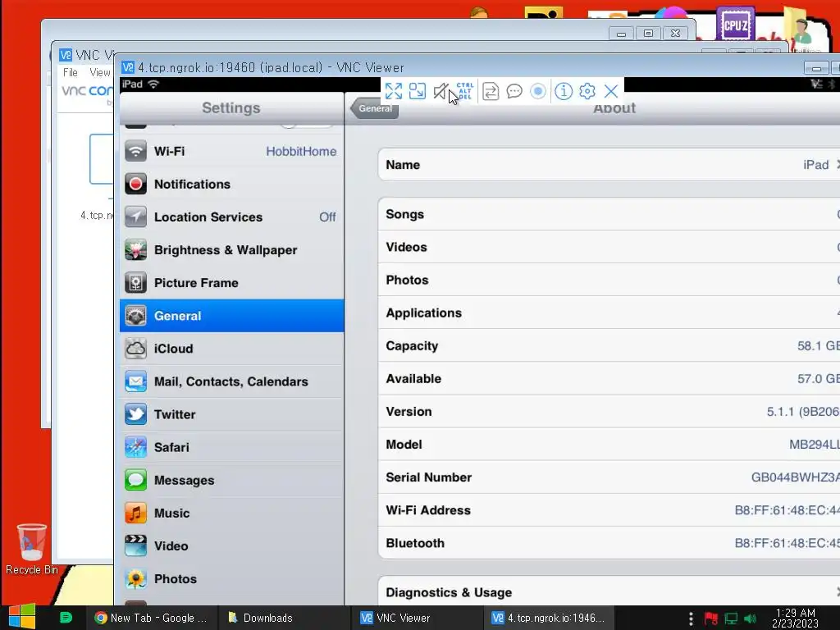Click the Applications row in About
This screenshot has height=630, width=840.
click(x=609, y=313)
